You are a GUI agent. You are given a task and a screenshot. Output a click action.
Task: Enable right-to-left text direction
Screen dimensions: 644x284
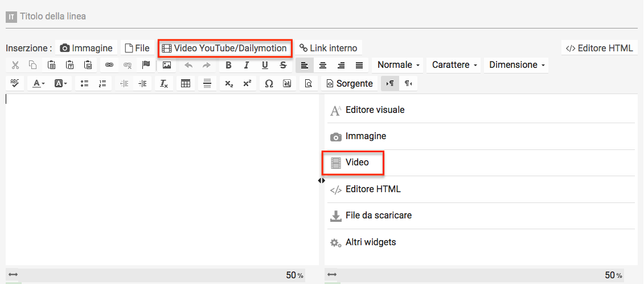[x=408, y=83]
